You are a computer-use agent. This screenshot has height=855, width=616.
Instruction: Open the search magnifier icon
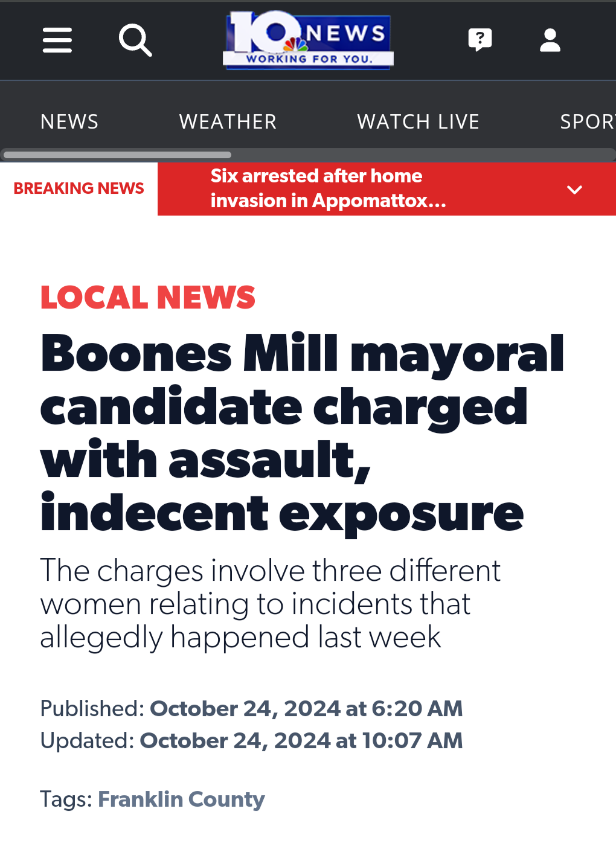(x=135, y=40)
